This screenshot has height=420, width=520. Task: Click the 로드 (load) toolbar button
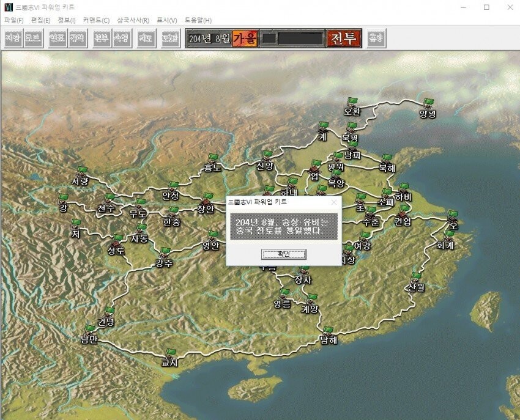[x=33, y=39]
